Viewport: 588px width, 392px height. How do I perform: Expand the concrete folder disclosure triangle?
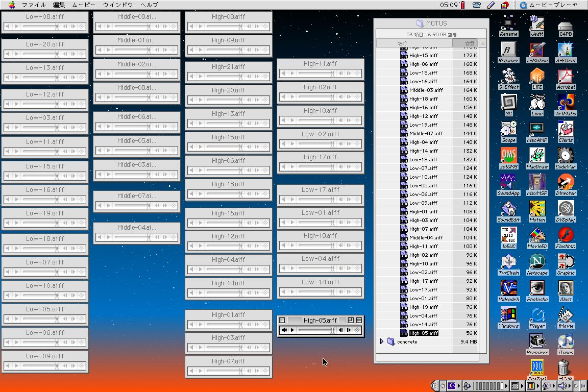coord(382,341)
